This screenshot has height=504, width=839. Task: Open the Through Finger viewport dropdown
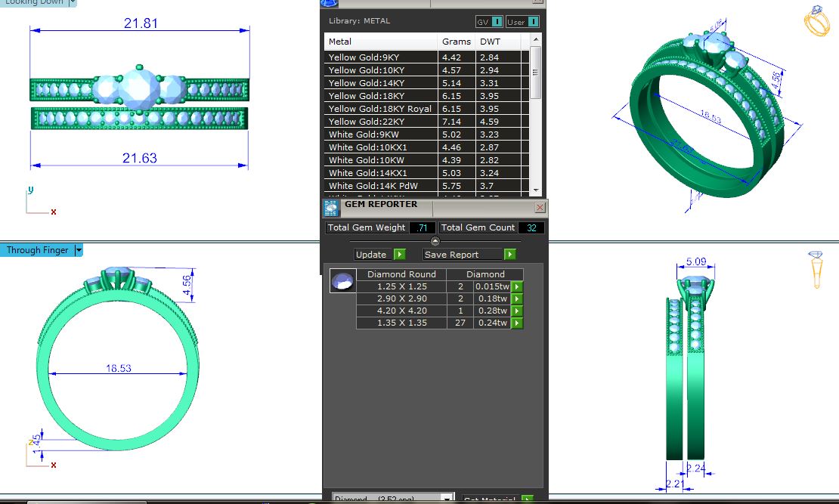point(78,250)
